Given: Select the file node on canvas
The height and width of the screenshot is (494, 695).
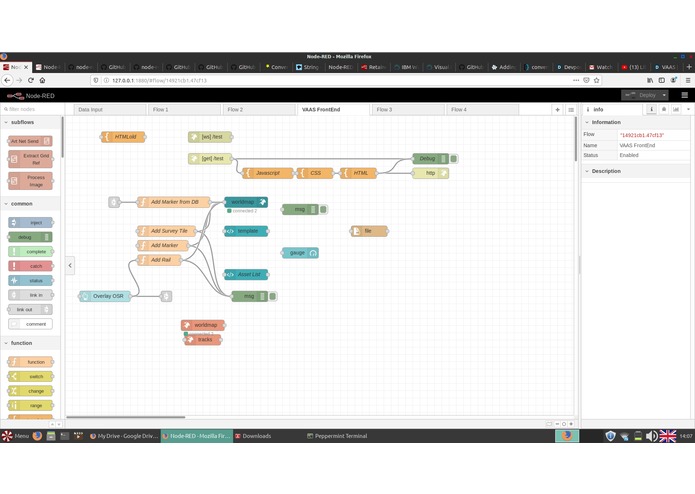Looking at the screenshot, I should click(x=369, y=231).
